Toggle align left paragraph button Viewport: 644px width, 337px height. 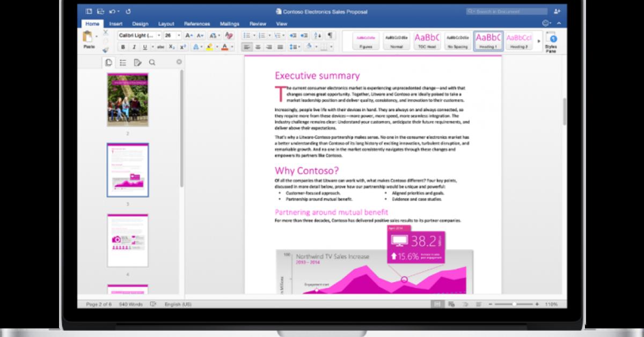coord(247,47)
